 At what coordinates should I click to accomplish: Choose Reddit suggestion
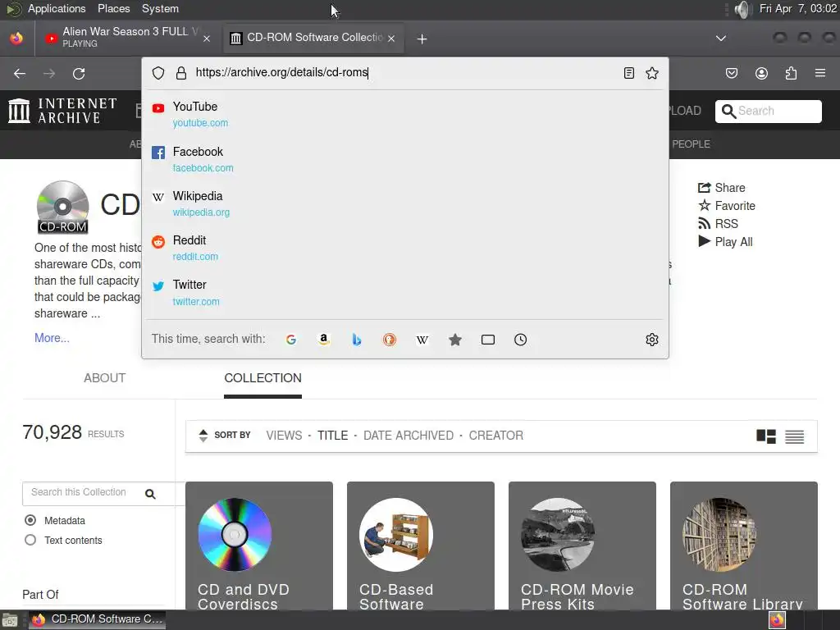coord(405,248)
